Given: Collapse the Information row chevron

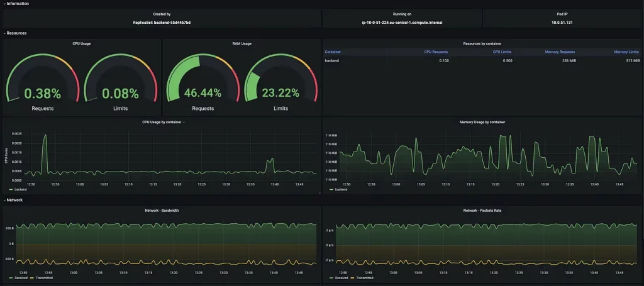Looking at the screenshot, I should pyautogui.click(x=4, y=4).
